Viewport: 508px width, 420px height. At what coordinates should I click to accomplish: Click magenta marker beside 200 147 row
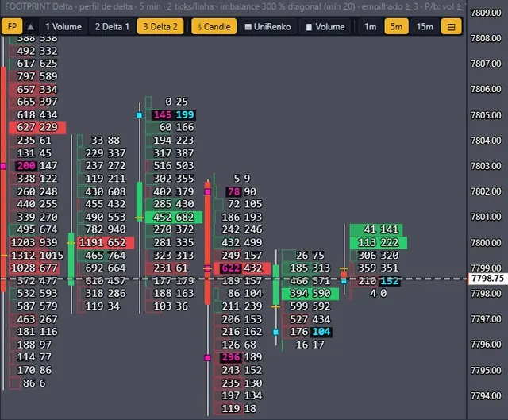click(3, 166)
